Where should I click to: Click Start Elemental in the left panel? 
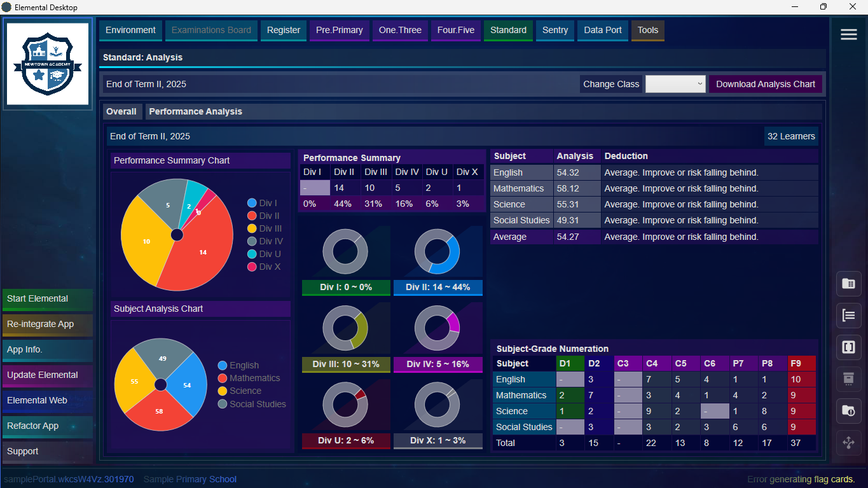click(47, 299)
